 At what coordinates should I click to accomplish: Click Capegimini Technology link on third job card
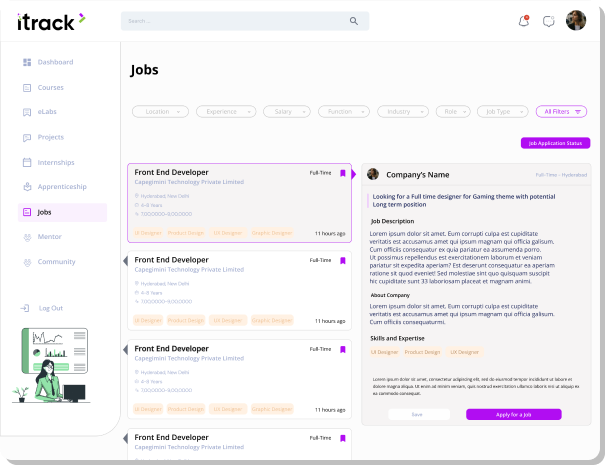189,358
